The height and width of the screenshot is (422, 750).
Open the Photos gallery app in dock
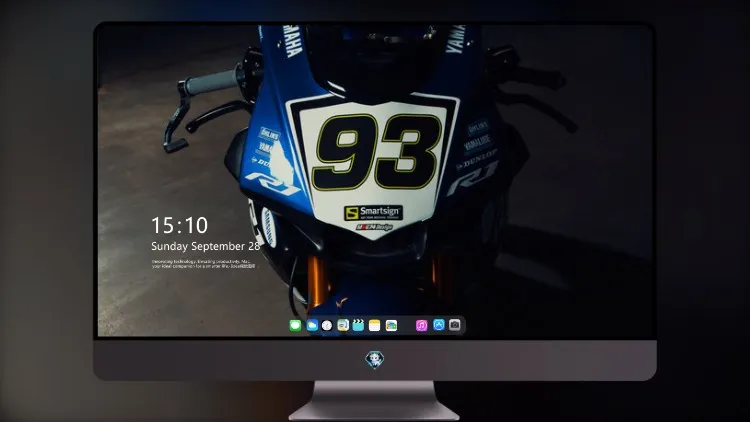[391, 325]
